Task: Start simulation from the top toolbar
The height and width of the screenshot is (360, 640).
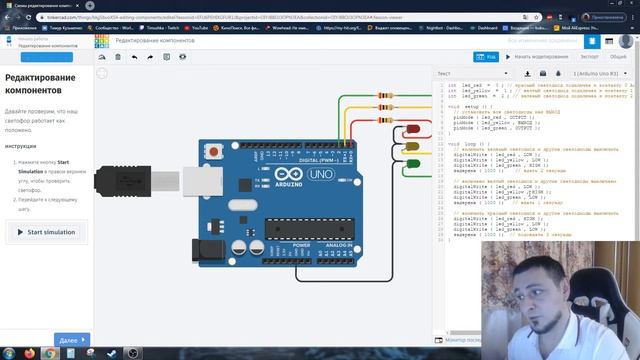Action: click(537, 57)
